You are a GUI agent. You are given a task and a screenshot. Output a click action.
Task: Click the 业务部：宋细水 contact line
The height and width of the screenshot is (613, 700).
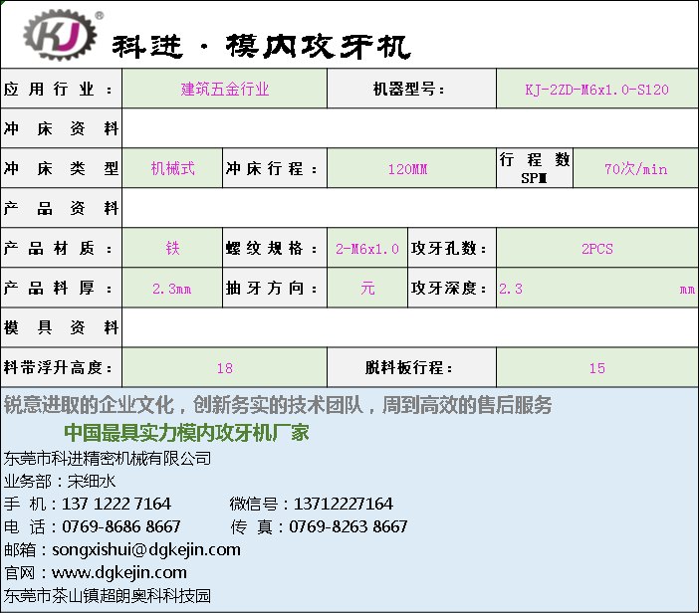tap(60, 481)
